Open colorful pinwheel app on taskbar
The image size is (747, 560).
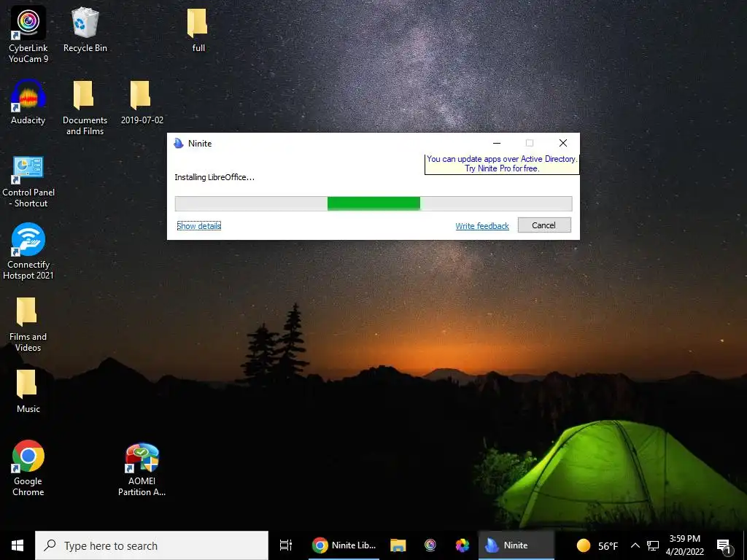pos(462,545)
